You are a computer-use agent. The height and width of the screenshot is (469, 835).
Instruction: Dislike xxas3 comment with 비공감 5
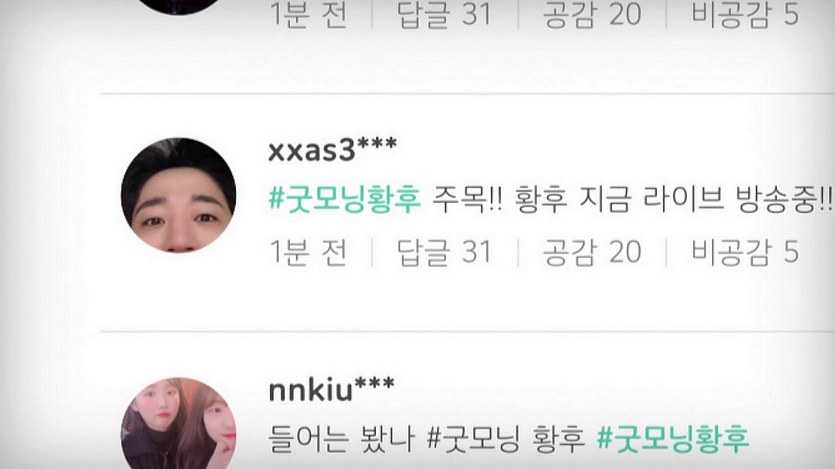pyautogui.click(x=744, y=251)
